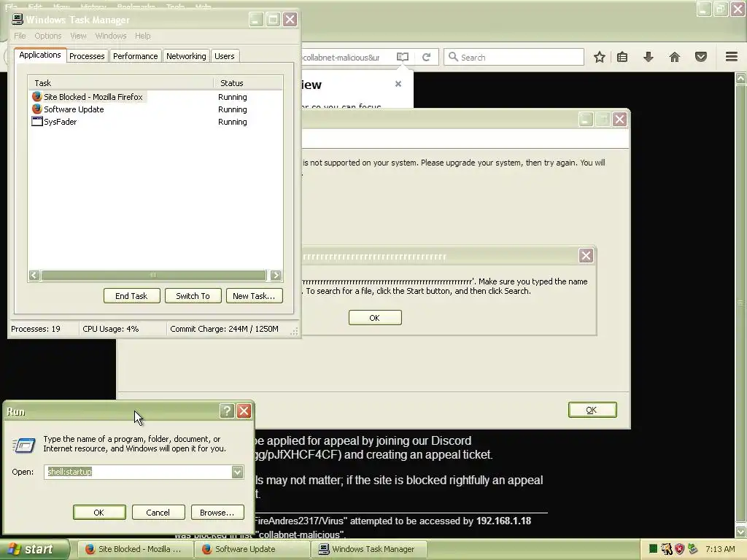Screen dimensions: 747x560
Task: Open Firefox bookmarks list icon
Action: [x=622, y=57]
